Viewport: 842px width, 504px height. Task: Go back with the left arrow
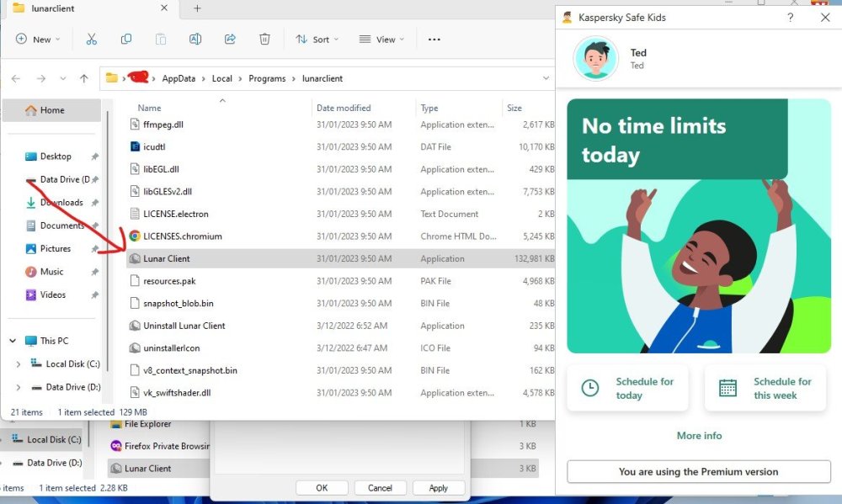(x=16, y=78)
